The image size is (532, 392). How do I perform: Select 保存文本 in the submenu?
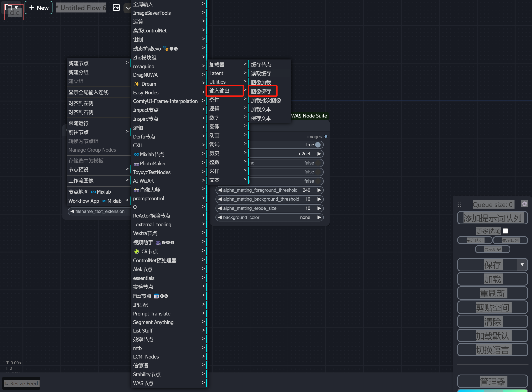pyautogui.click(x=269, y=118)
